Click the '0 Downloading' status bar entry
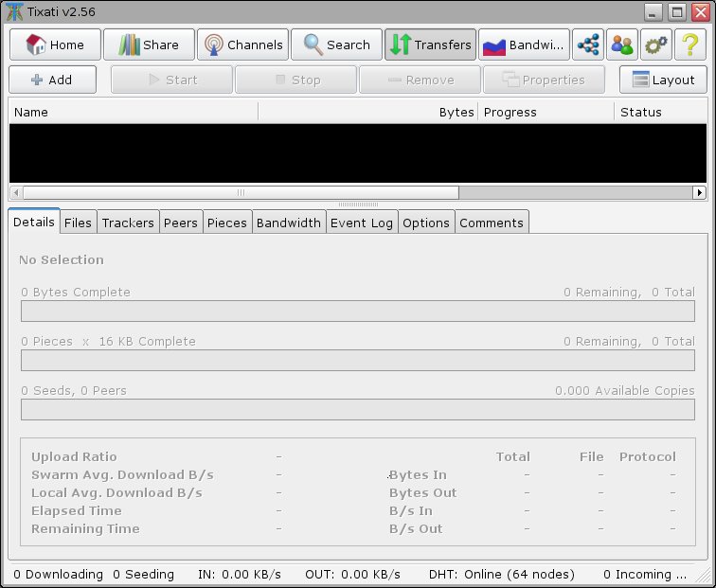The height and width of the screenshot is (588, 716). 58,575
